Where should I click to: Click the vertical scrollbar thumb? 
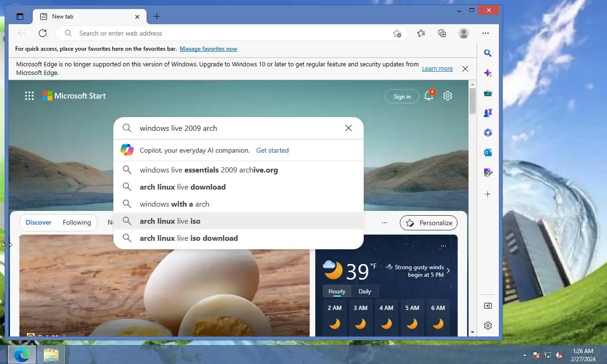(x=472, y=100)
